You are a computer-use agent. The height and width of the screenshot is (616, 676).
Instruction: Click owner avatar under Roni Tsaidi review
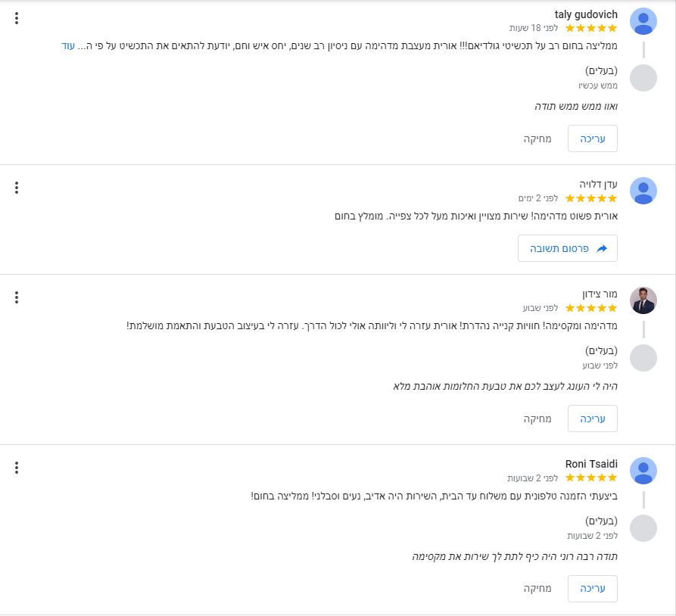coord(643,528)
